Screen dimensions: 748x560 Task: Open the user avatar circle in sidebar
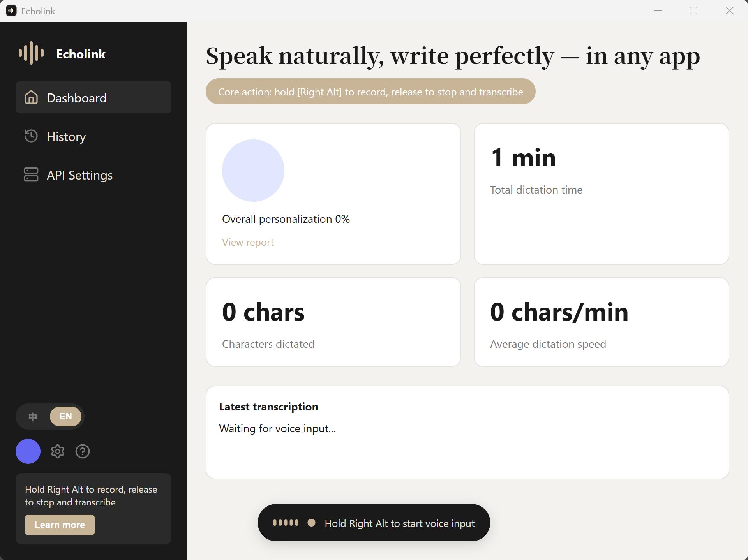point(28,451)
